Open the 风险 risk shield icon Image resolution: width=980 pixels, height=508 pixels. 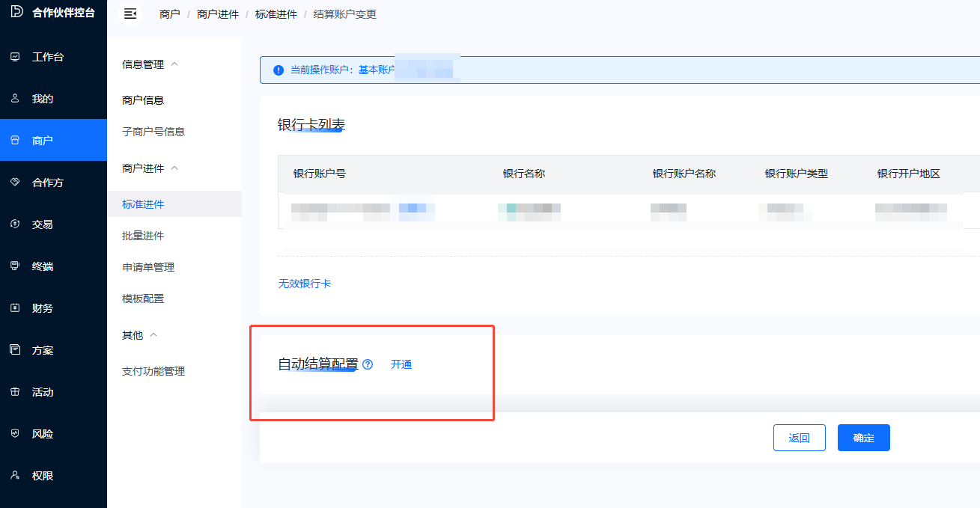click(x=15, y=434)
